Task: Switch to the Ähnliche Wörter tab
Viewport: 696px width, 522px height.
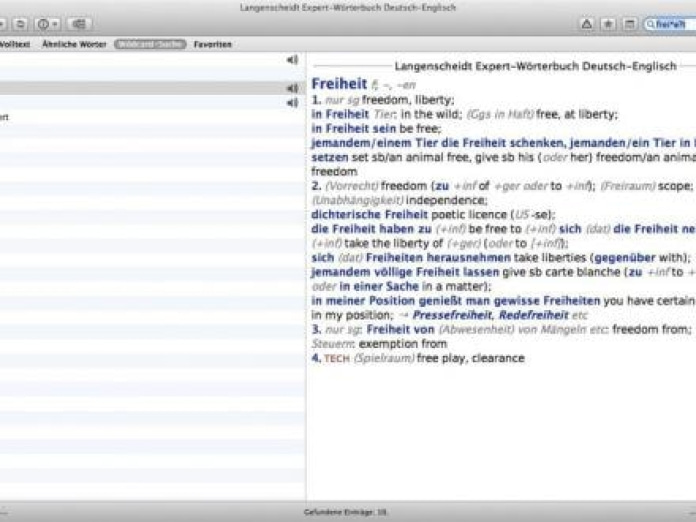Action: [x=74, y=44]
